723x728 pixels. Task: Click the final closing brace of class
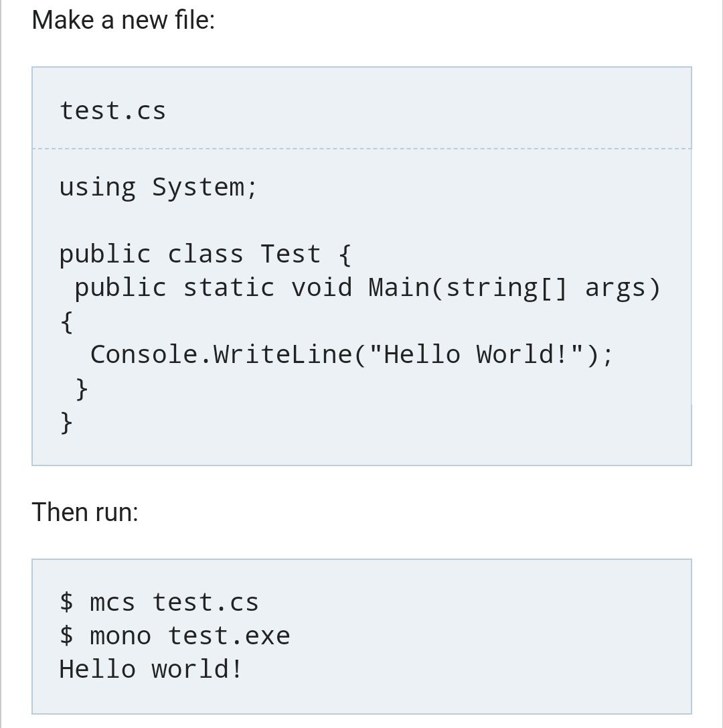tap(66, 423)
